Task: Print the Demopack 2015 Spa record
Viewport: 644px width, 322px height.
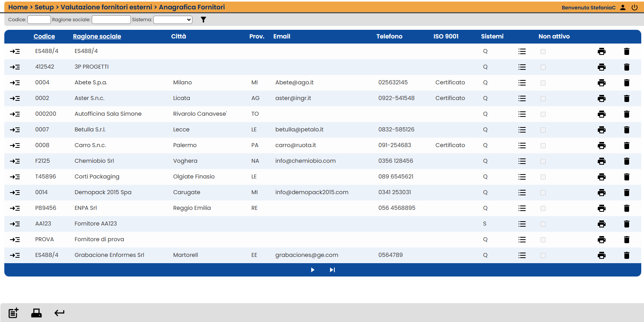Action: (602, 193)
